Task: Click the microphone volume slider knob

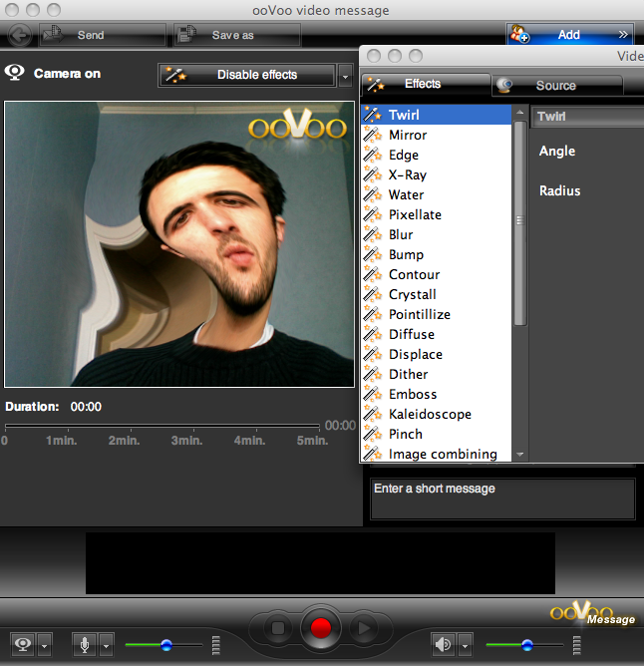Action: point(166,645)
